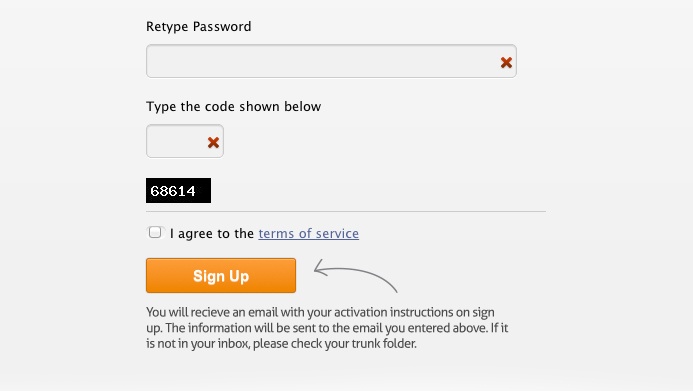The height and width of the screenshot is (391, 693).
Task: Click the red X error icon in code field
Action: tap(213, 142)
